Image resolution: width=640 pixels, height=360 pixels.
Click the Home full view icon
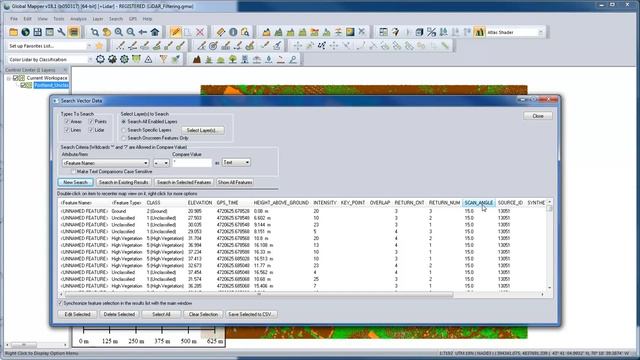[155, 32]
